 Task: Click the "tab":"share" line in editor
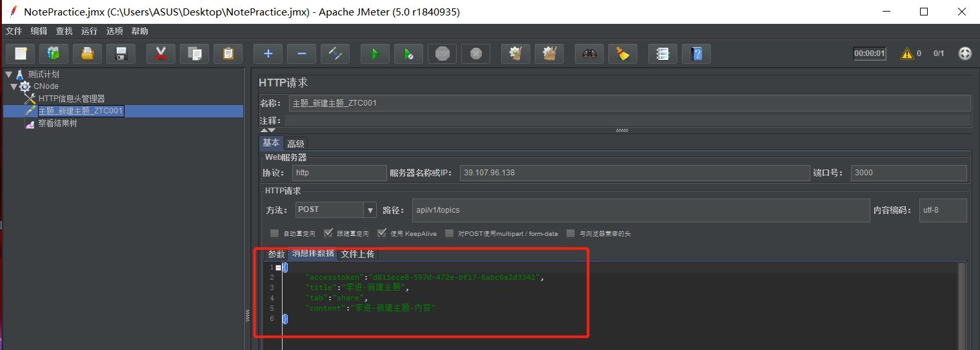[335, 298]
